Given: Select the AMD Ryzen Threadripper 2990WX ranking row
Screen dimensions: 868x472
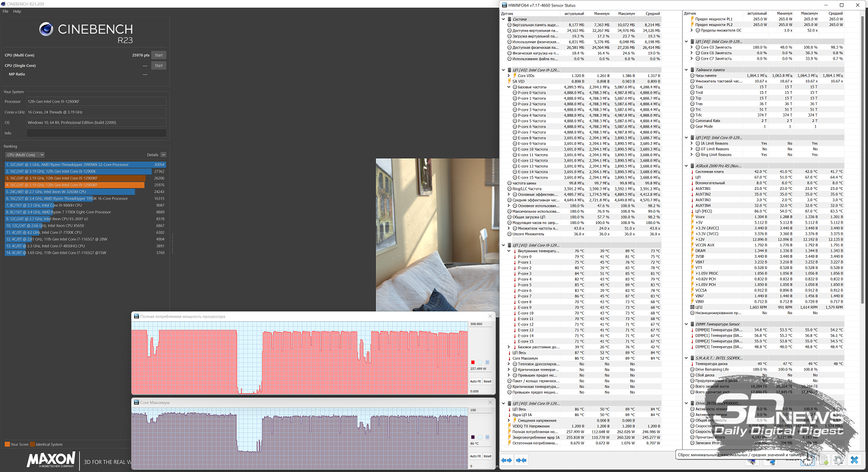Looking at the screenshot, I should coord(85,164).
